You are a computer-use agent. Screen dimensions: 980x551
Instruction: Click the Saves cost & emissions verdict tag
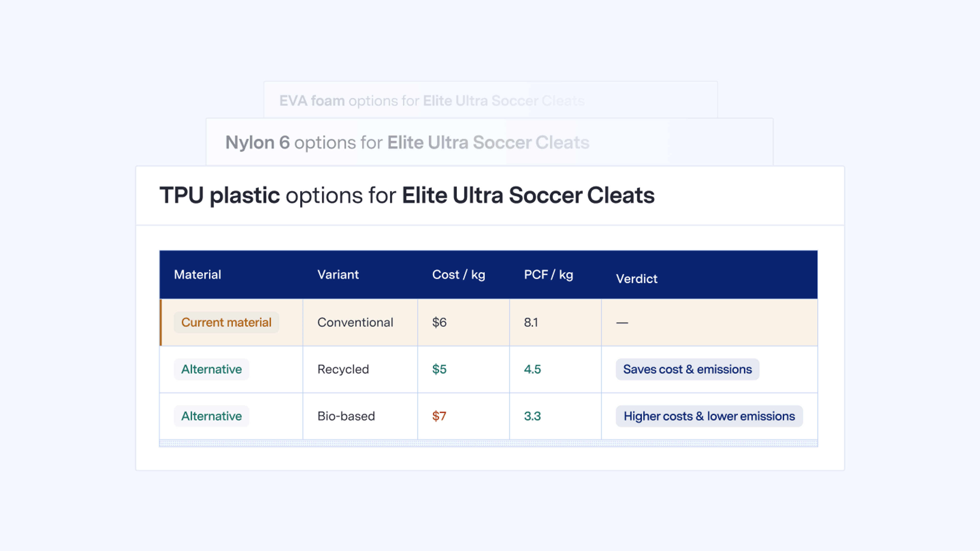pyautogui.click(x=688, y=369)
